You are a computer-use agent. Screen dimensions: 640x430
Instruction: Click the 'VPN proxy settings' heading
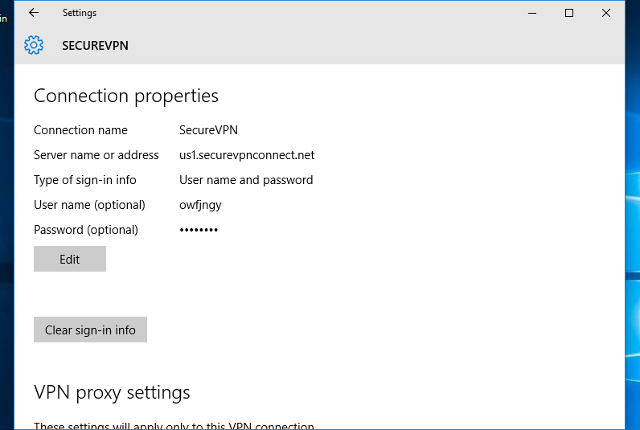(x=112, y=393)
